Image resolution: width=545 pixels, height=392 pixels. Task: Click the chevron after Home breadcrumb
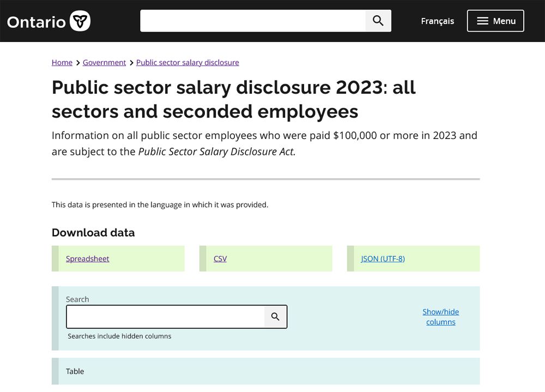click(78, 63)
